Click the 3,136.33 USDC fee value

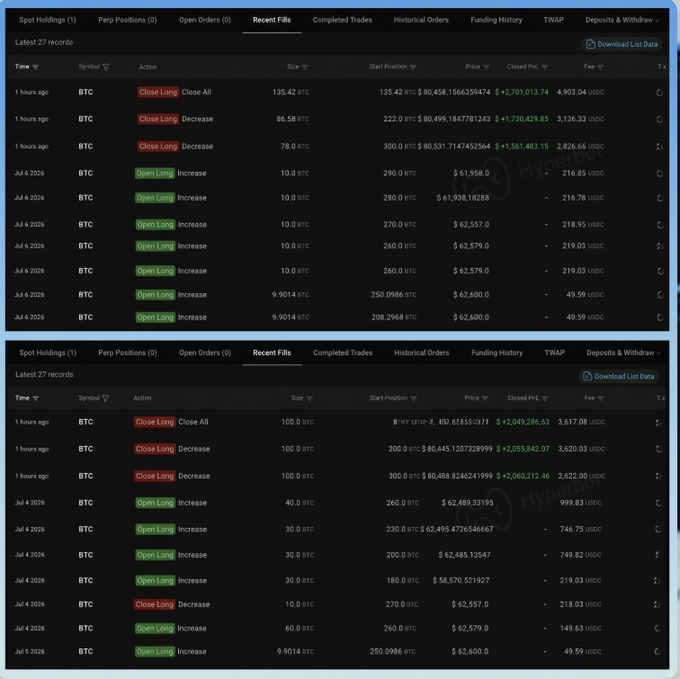click(580, 119)
